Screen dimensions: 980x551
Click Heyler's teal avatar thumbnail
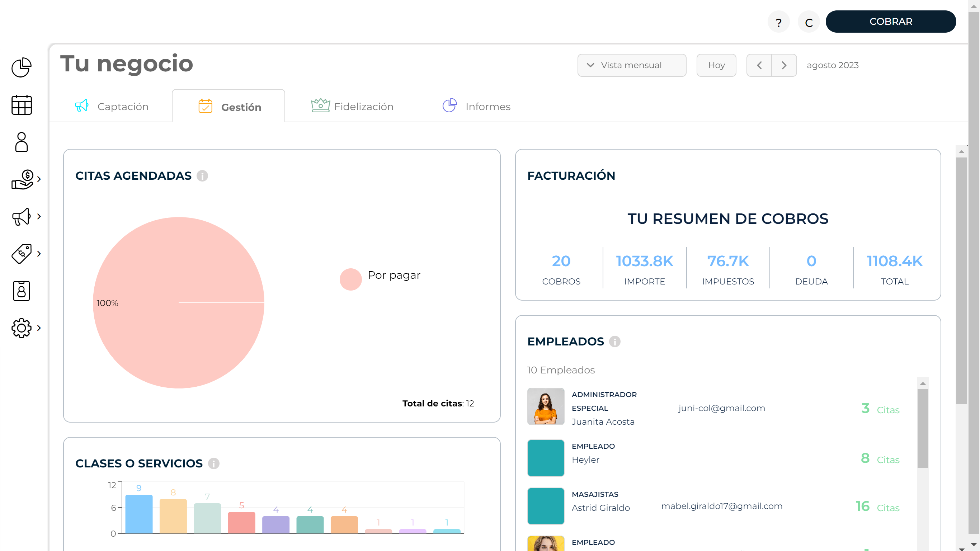(546, 458)
